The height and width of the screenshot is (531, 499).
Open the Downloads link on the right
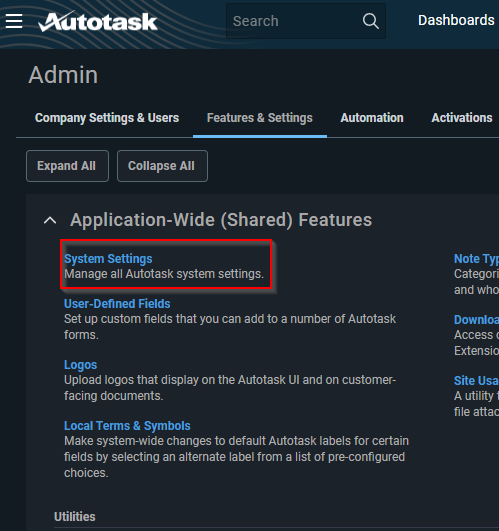coord(476,320)
